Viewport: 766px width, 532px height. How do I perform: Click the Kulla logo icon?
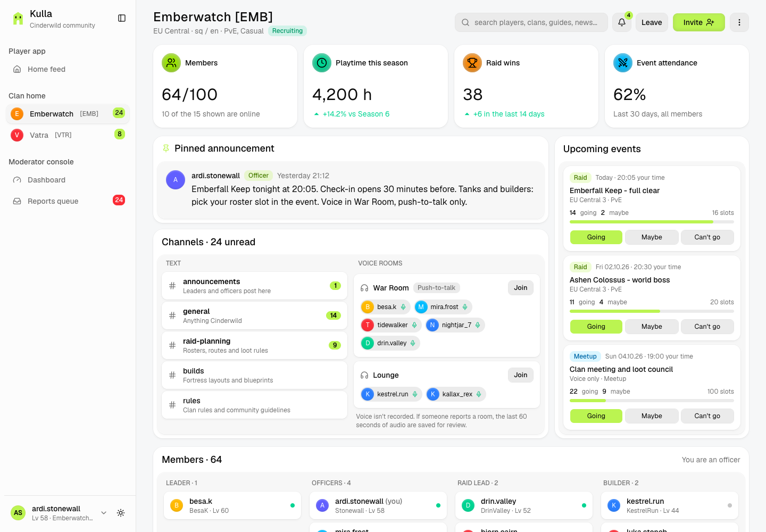pyautogui.click(x=18, y=19)
